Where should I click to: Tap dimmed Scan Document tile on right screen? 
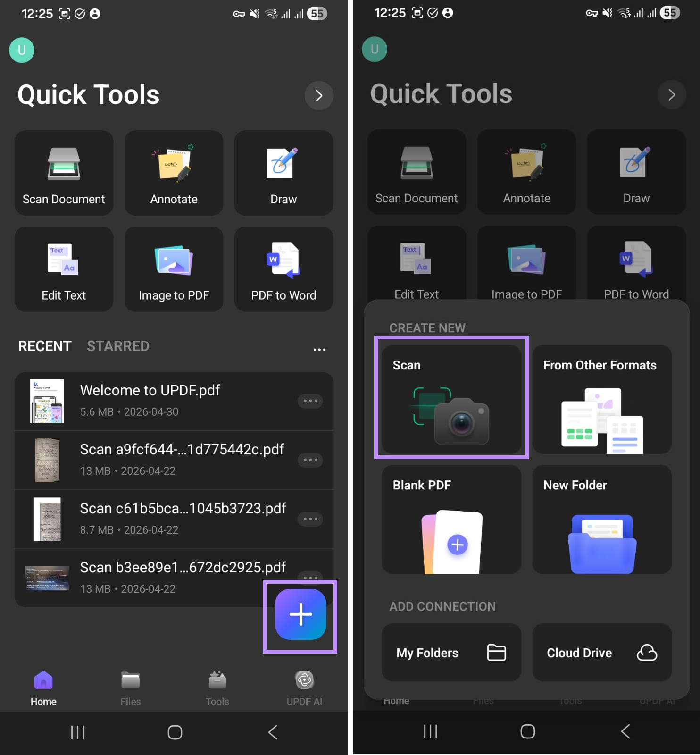pyautogui.click(x=417, y=172)
